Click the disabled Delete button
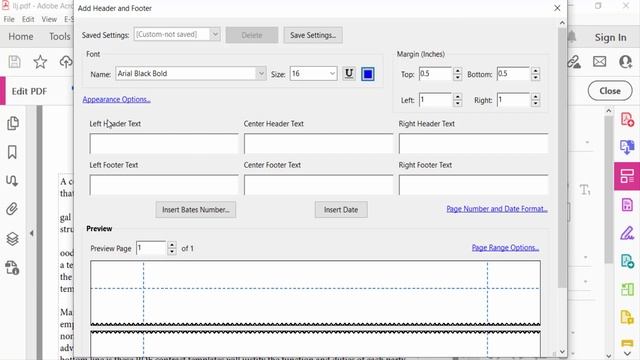 (x=252, y=35)
